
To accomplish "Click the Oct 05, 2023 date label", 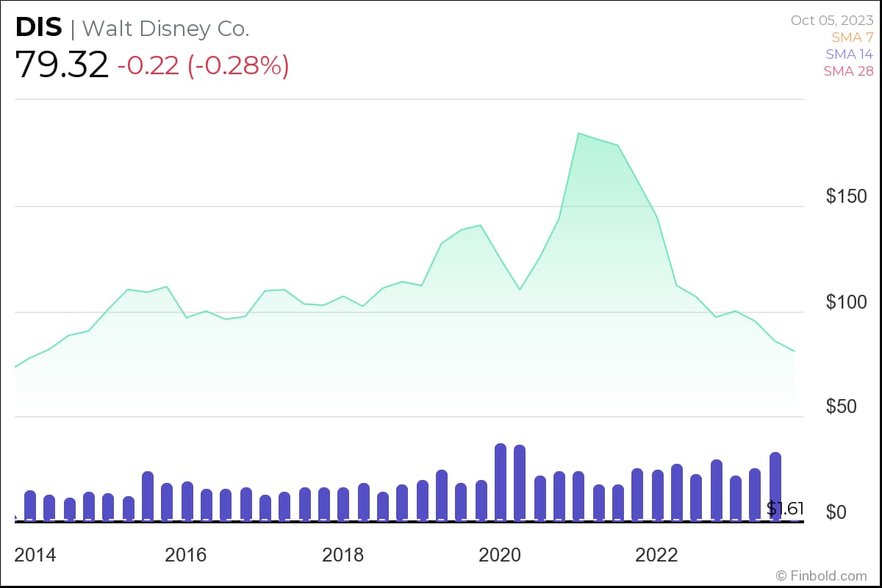I will [832, 21].
